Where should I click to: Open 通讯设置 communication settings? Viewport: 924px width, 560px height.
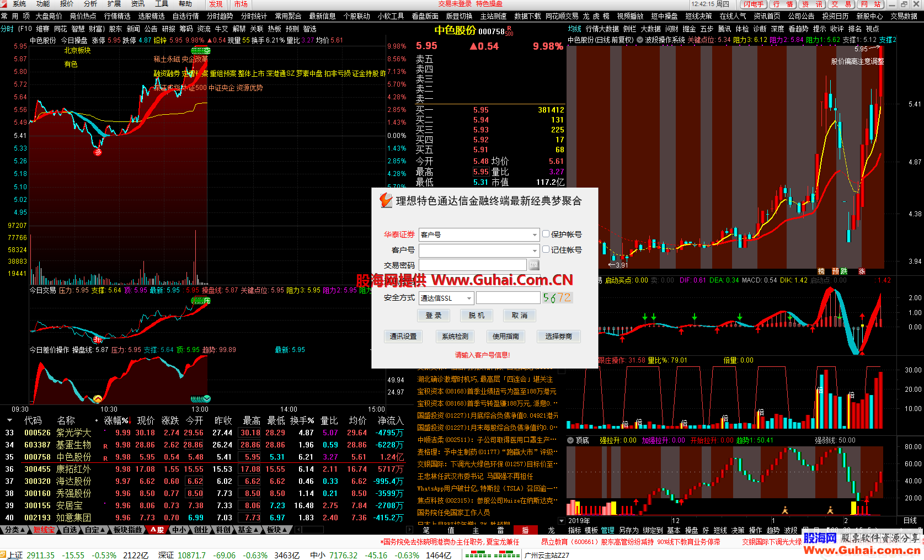(x=403, y=337)
